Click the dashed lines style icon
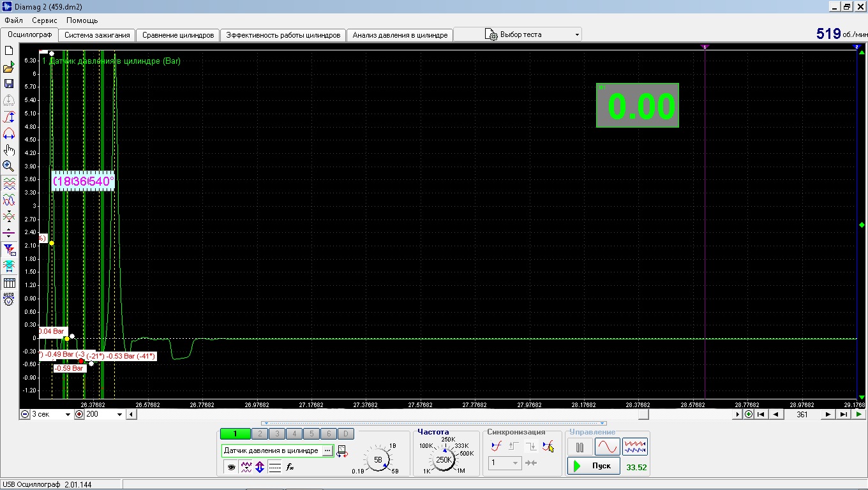 (275, 467)
